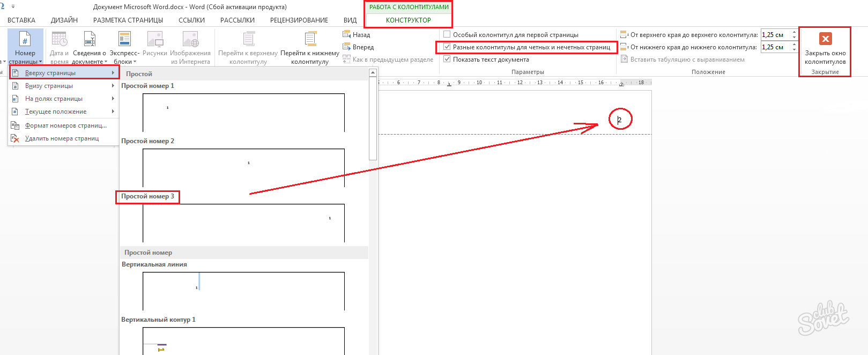Toggle Показать текст документа checkbox
The image size is (868, 355).
[x=447, y=60]
